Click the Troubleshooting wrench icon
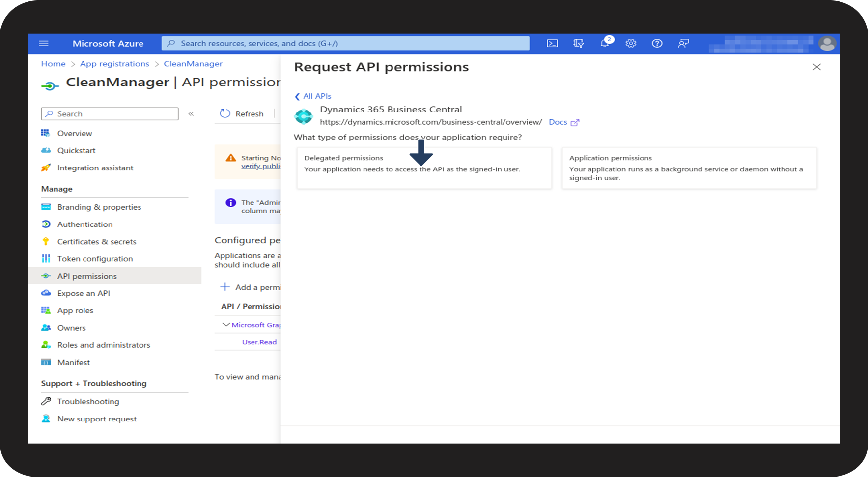This screenshot has width=868, height=477. 46,401
